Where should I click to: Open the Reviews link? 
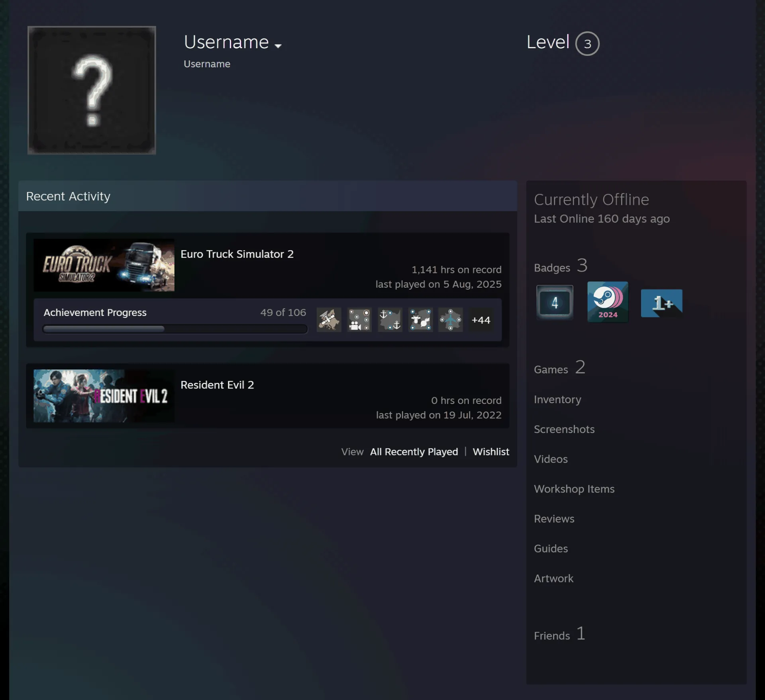pyautogui.click(x=554, y=519)
